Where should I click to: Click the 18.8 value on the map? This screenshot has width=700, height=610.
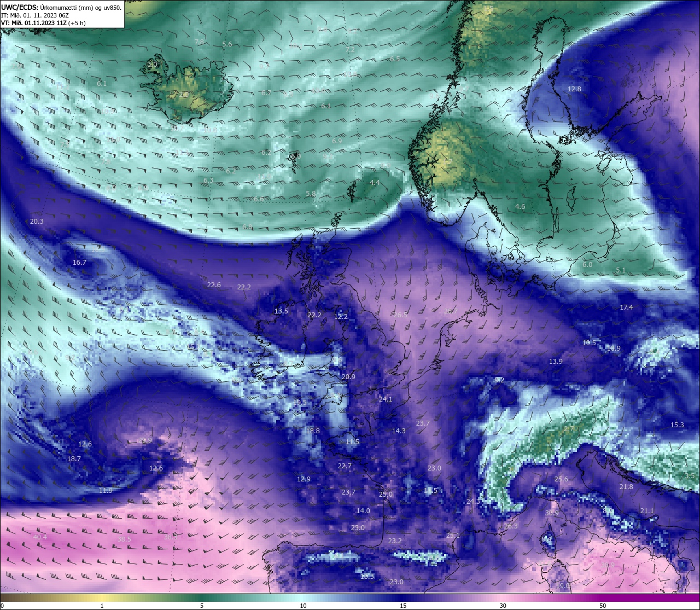[x=313, y=431]
